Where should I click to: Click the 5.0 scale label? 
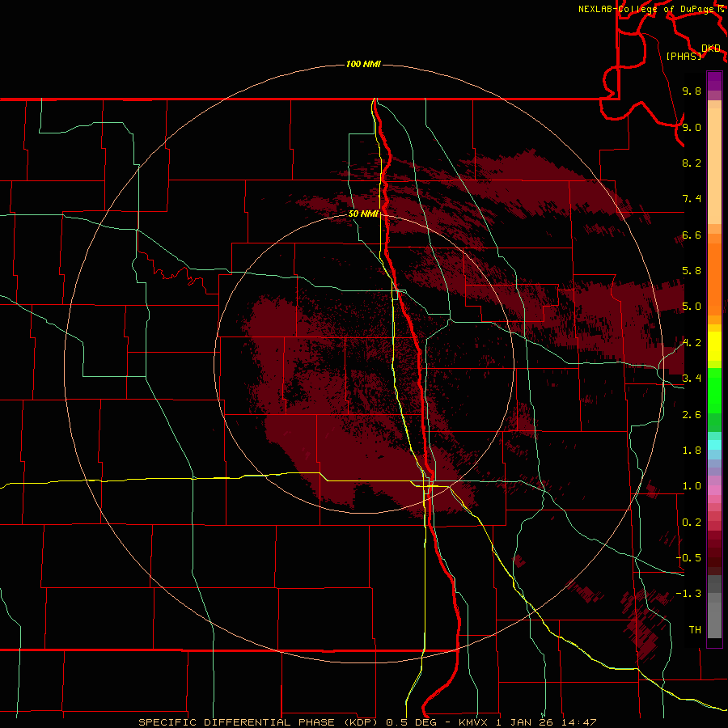coord(692,307)
